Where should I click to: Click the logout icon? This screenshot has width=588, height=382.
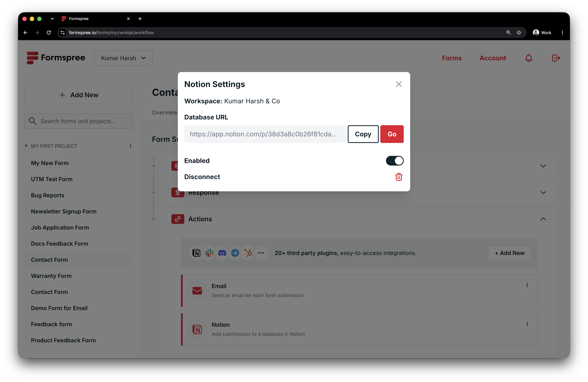click(556, 58)
